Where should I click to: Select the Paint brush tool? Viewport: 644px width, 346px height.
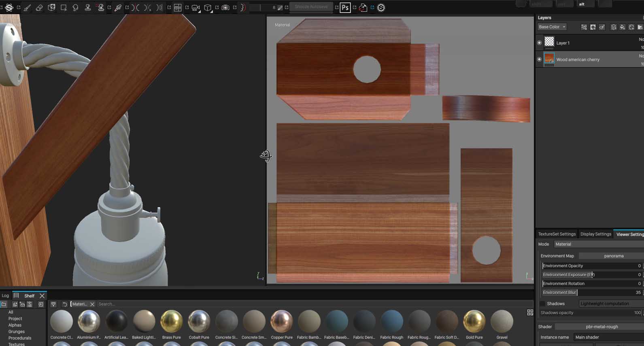click(27, 8)
